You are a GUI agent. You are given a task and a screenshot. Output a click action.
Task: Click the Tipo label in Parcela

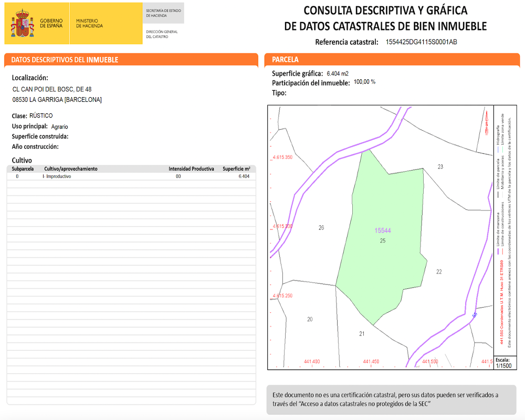pyautogui.click(x=279, y=93)
